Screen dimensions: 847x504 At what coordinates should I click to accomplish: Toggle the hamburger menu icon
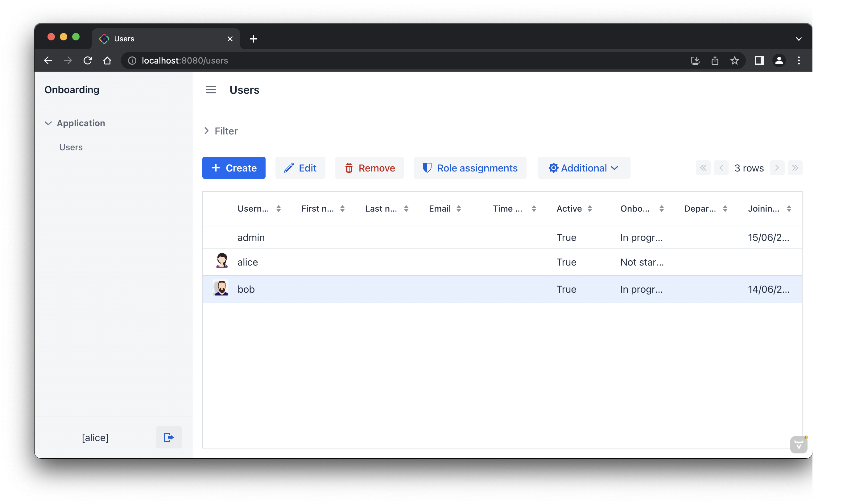coord(211,90)
